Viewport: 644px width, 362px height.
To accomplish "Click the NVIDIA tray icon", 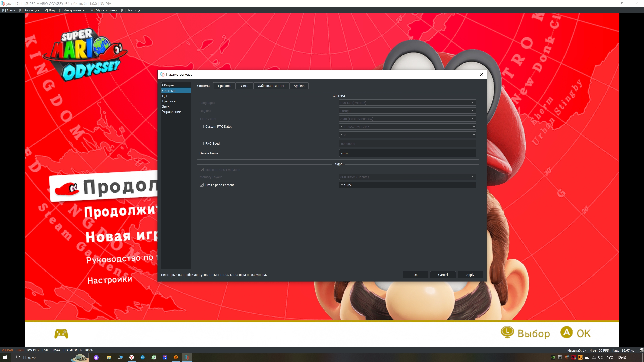I will click(x=553, y=357).
